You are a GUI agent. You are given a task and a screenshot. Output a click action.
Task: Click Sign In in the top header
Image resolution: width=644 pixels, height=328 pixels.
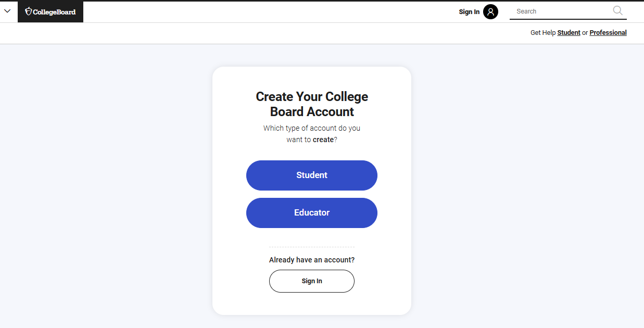(x=469, y=11)
